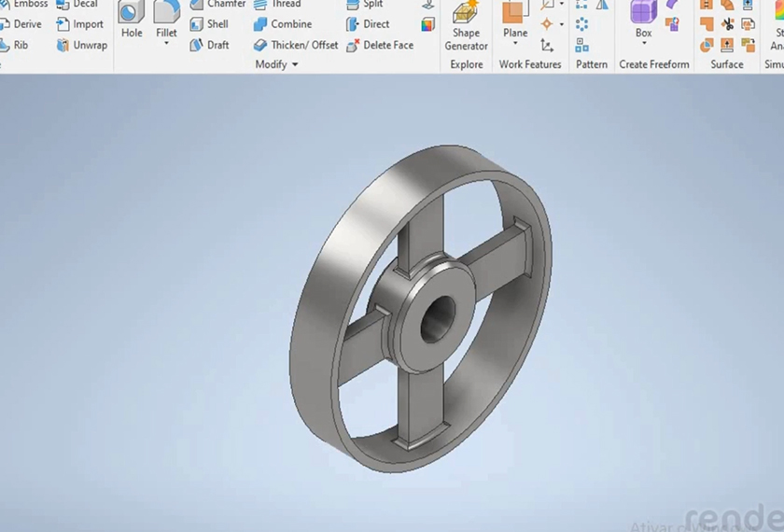Click the UCS coordinate system icon
The width and height of the screenshot is (784, 532).
pyautogui.click(x=547, y=45)
